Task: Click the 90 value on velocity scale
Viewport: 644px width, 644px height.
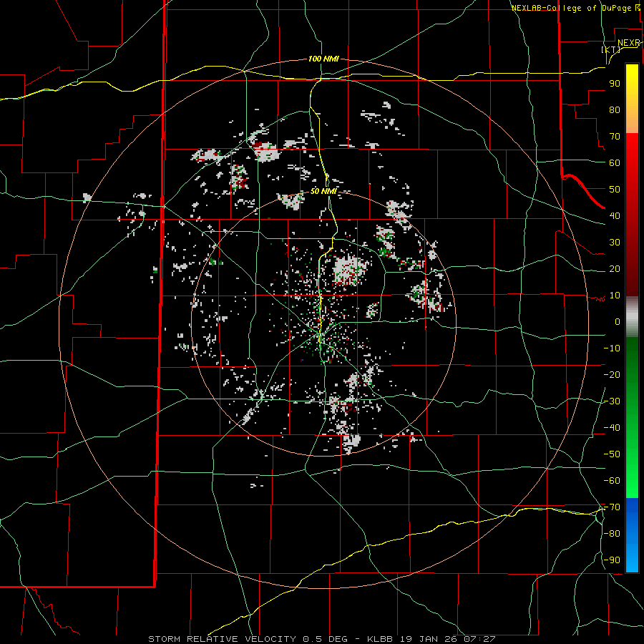Action: tap(615, 84)
